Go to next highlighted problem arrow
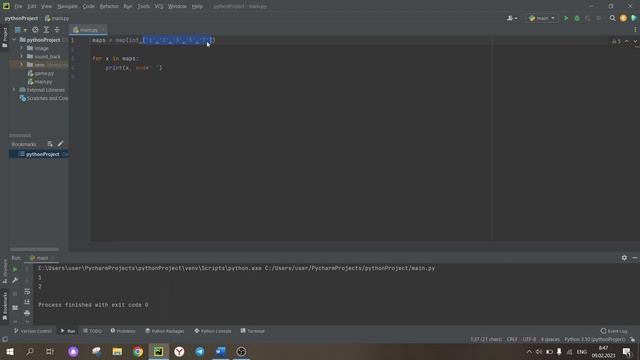The height and width of the screenshot is (360, 640). [x=635, y=41]
